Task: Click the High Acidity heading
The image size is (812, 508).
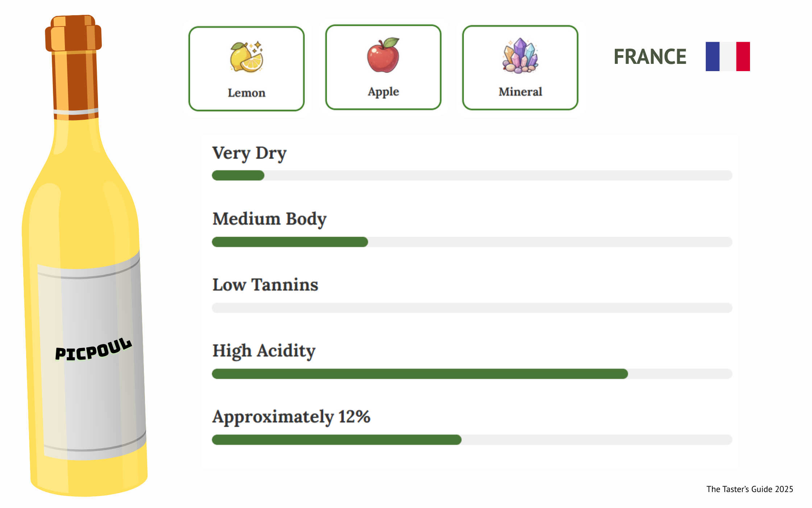Action: [x=264, y=351]
